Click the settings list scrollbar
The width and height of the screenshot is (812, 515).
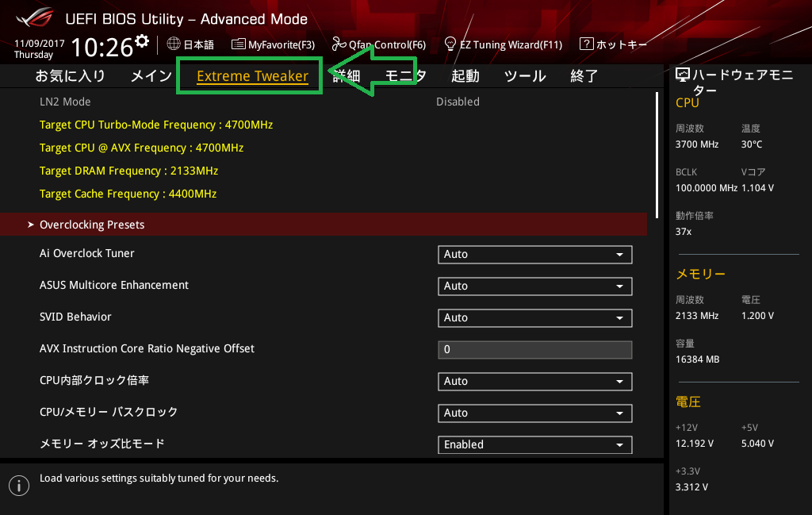(657, 156)
